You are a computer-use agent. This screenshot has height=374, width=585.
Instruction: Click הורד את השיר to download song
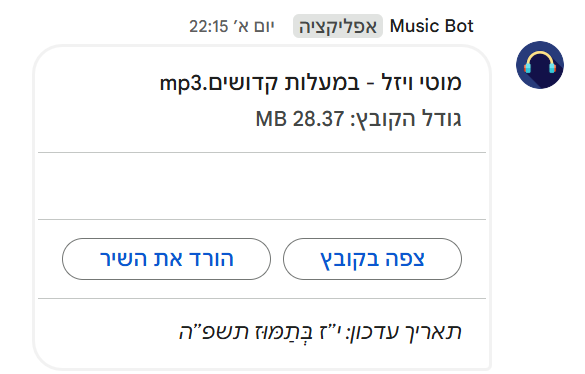coord(166,259)
